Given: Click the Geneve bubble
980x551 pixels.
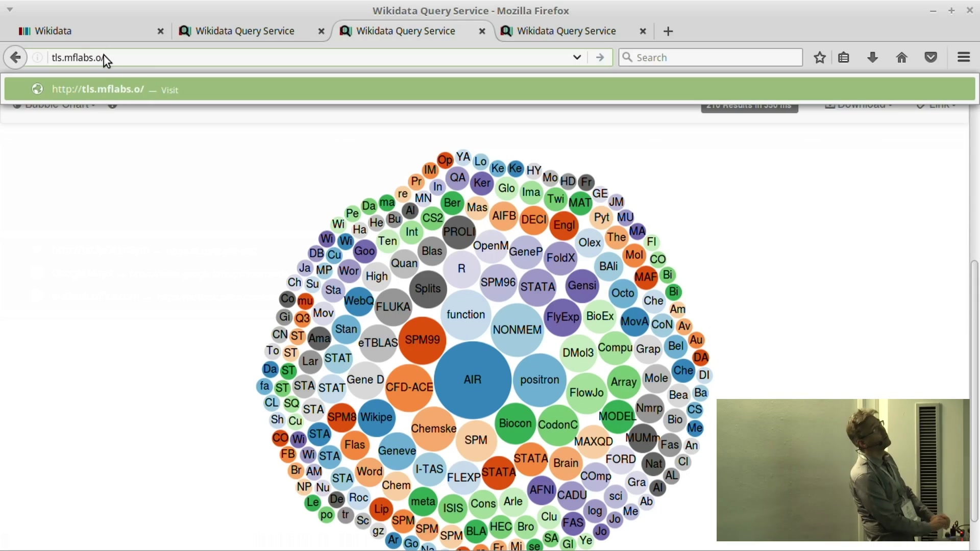Looking at the screenshot, I should pos(397,451).
